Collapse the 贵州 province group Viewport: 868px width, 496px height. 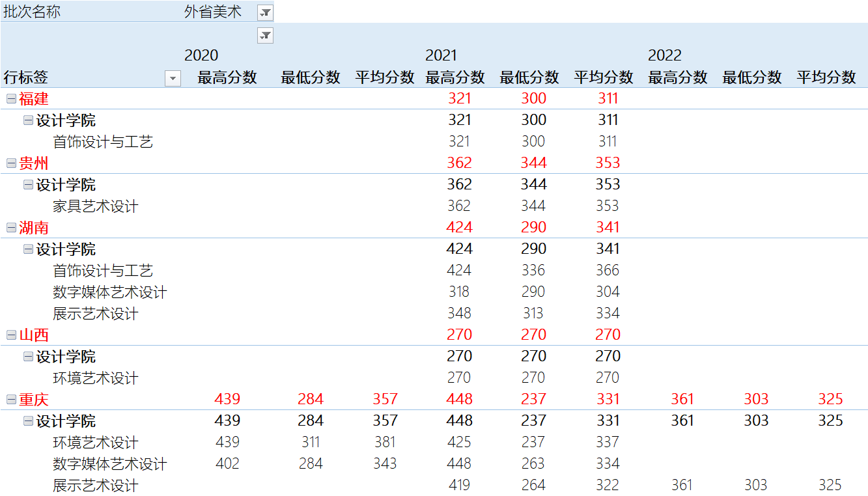point(11,163)
